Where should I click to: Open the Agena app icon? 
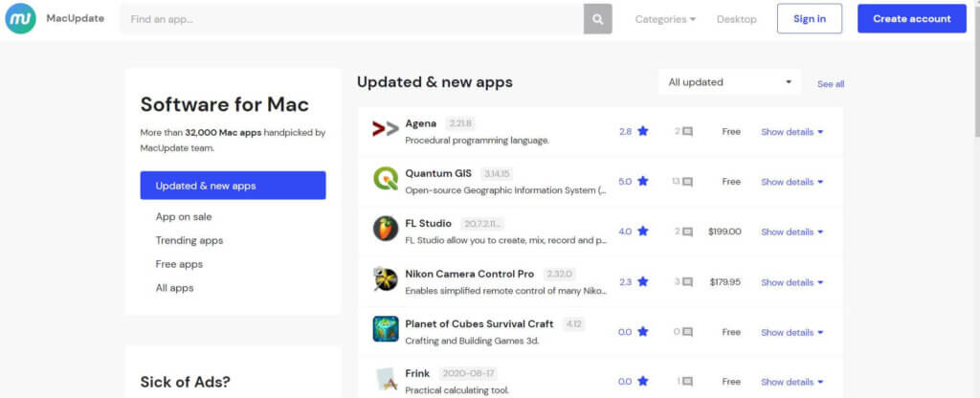click(x=386, y=129)
